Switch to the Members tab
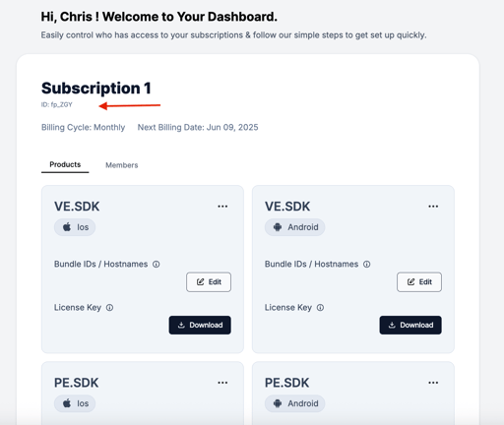The height and width of the screenshot is (425, 504). tap(122, 165)
